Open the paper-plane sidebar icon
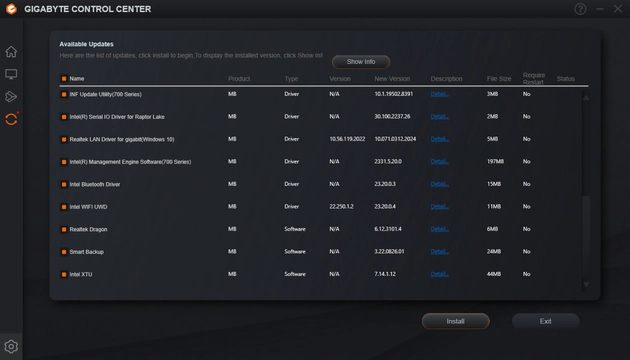 [x=11, y=96]
